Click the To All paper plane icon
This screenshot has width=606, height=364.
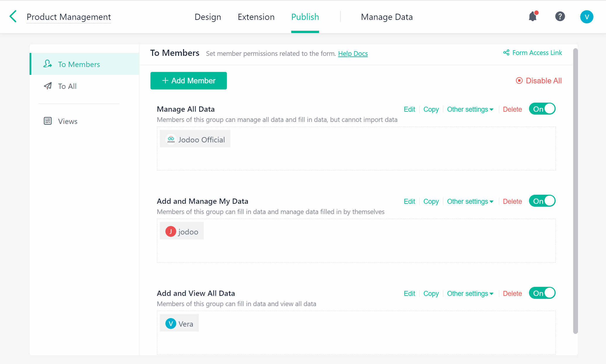point(48,86)
